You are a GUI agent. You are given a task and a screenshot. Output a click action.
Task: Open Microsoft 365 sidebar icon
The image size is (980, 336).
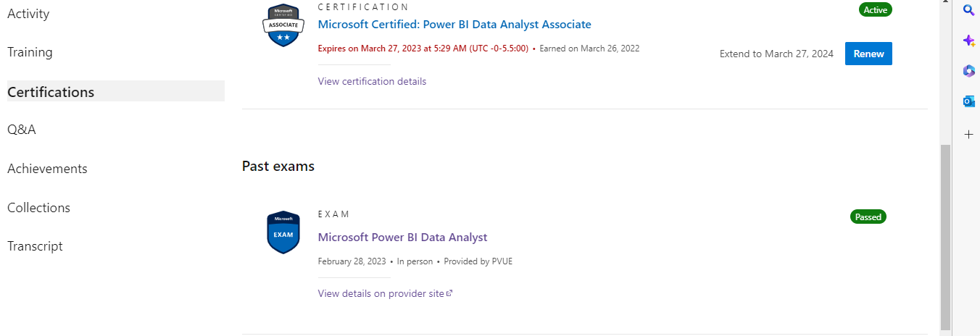(x=968, y=70)
